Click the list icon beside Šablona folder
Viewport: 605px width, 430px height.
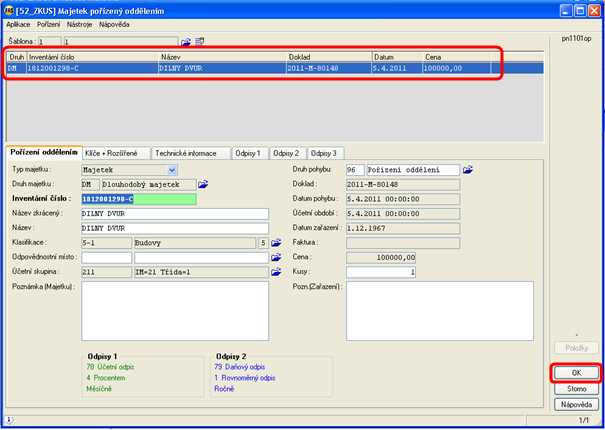tap(199, 41)
